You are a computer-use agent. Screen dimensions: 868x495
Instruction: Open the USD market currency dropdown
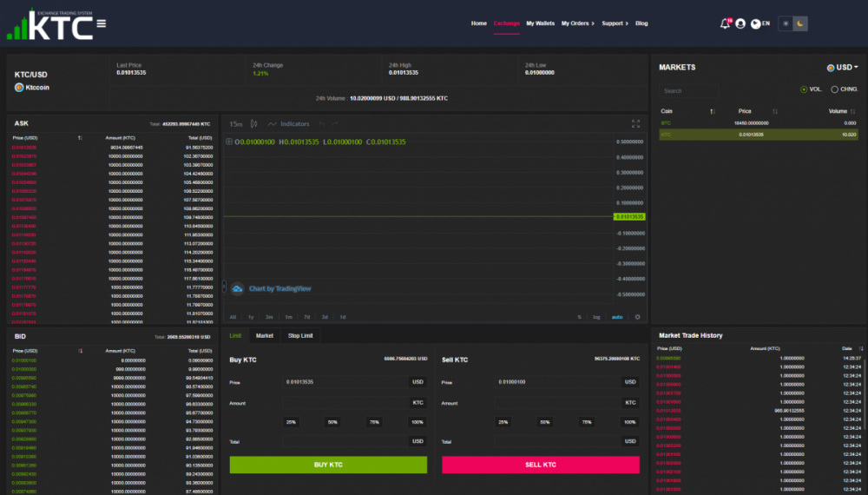(x=843, y=68)
